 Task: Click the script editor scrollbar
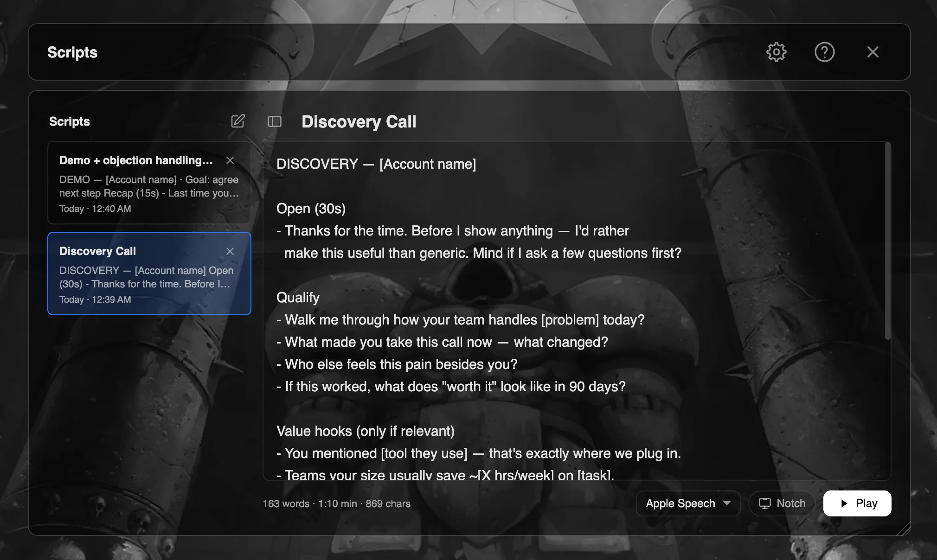(887, 241)
